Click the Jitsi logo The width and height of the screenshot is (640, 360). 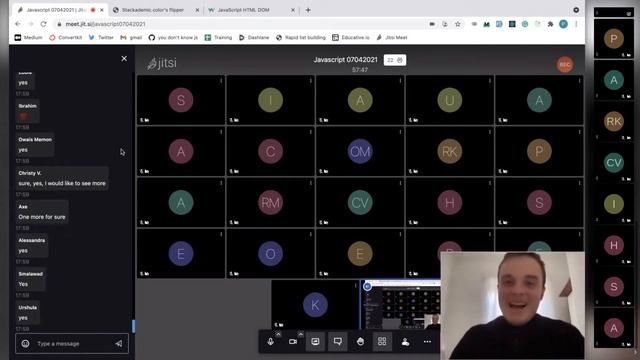pyautogui.click(x=162, y=63)
